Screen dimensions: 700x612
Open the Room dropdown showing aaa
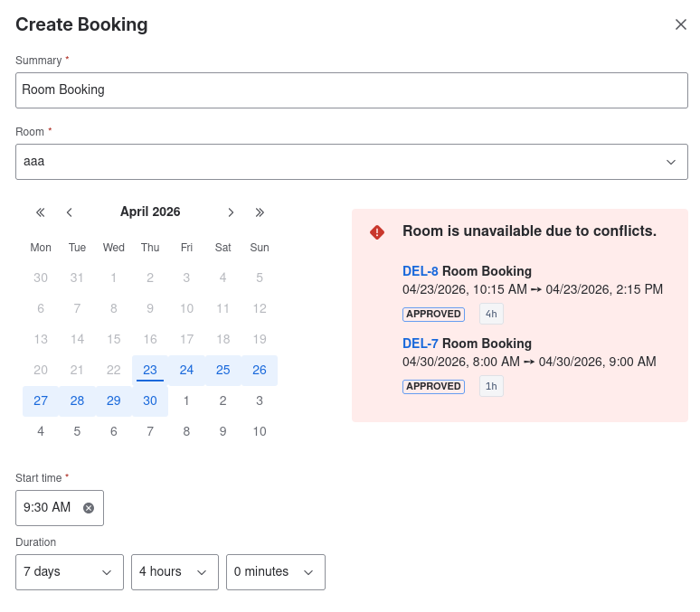[x=351, y=162]
